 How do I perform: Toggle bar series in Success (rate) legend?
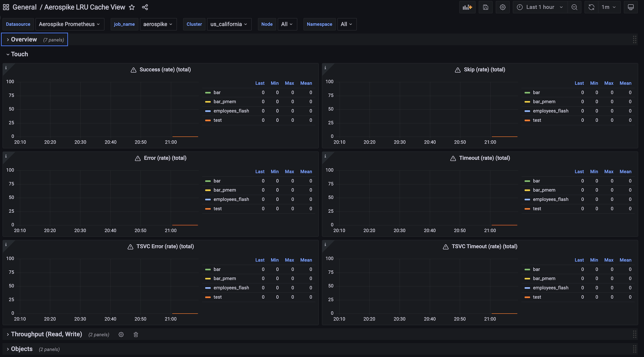[x=217, y=93]
